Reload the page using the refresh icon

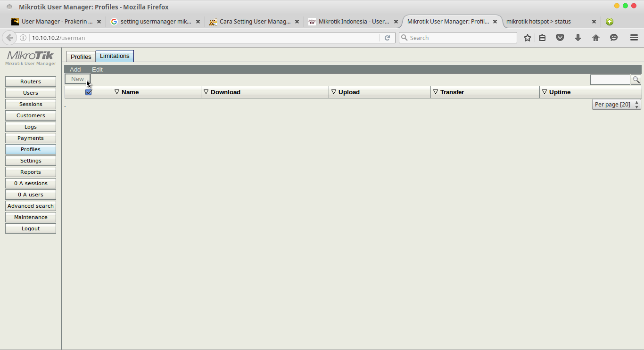coord(388,37)
